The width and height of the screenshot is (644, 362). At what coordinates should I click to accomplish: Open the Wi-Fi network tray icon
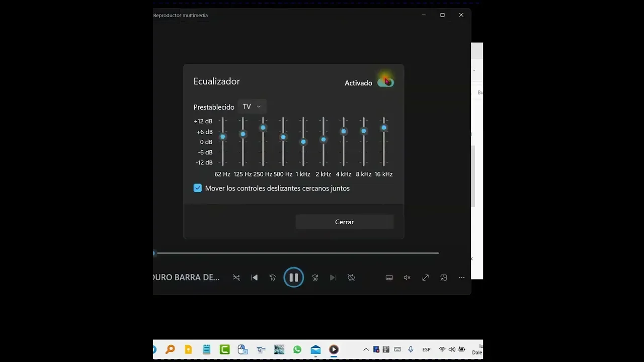click(442, 349)
